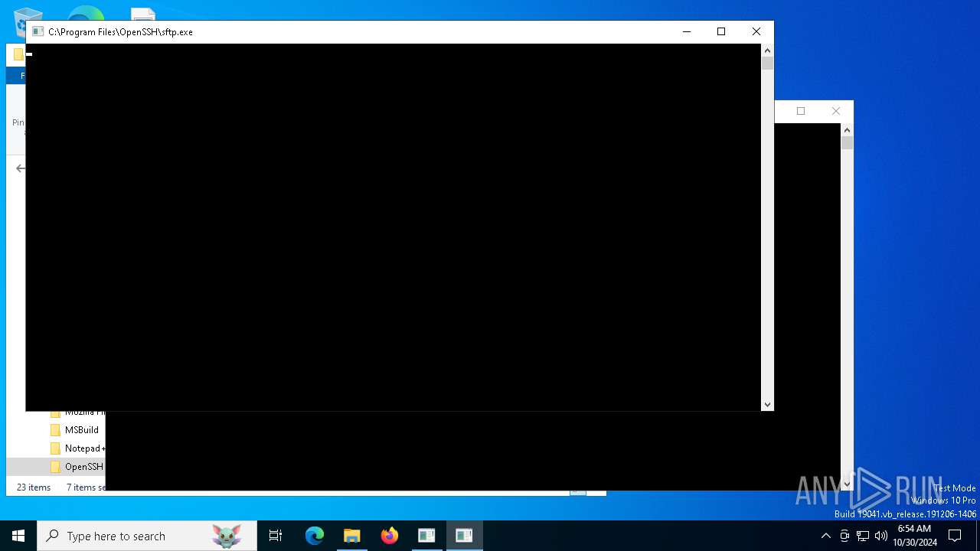Click the search box monster mascot icon

pyautogui.click(x=227, y=536)
